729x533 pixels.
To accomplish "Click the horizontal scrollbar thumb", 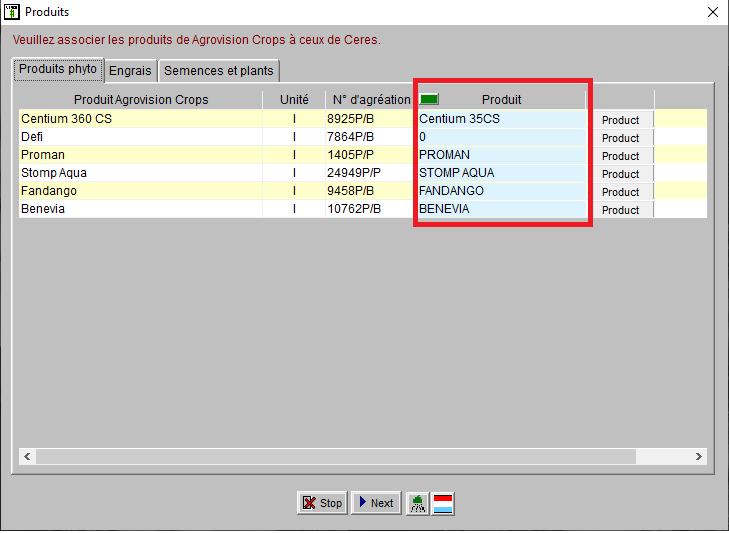I will pos(336,456).
